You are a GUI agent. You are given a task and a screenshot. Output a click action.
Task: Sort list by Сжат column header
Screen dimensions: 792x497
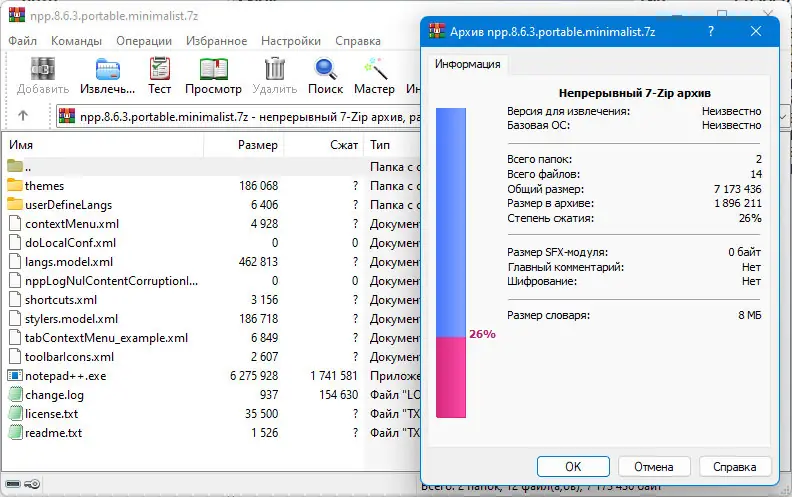coord(324,145)
